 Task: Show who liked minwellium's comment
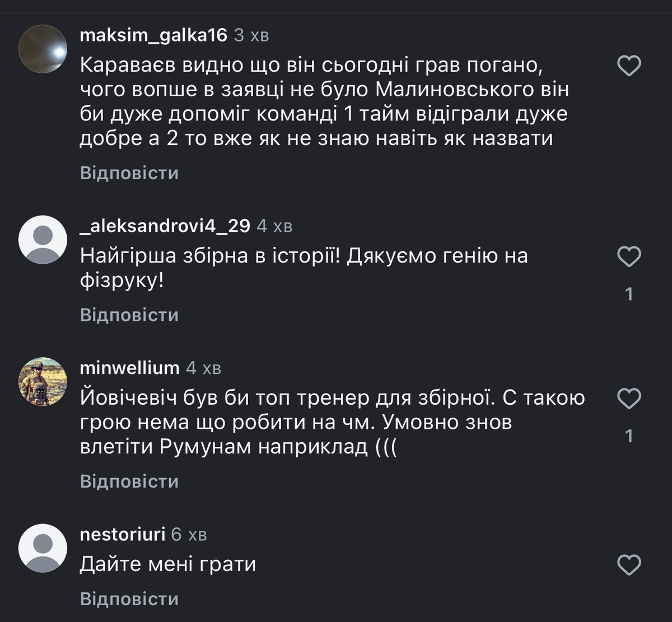point(629,436)
